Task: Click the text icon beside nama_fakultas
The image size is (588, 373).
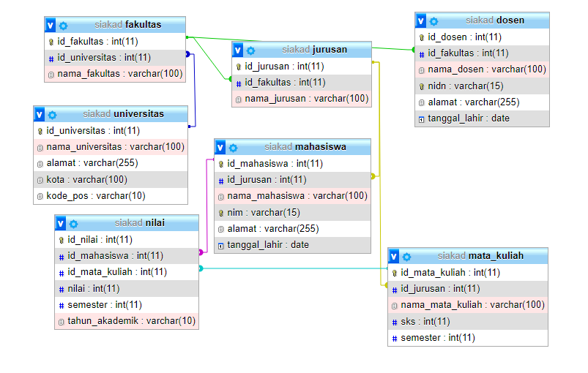Action: (x=51, y=75)
